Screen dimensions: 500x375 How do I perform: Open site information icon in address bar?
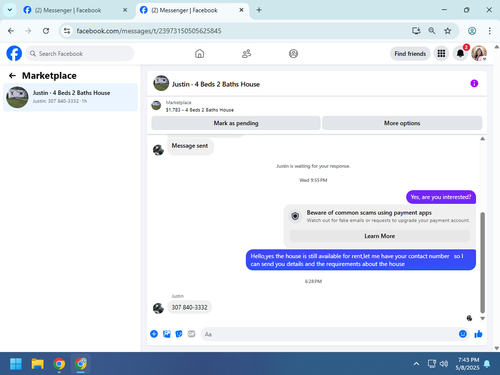pos(67,31)
